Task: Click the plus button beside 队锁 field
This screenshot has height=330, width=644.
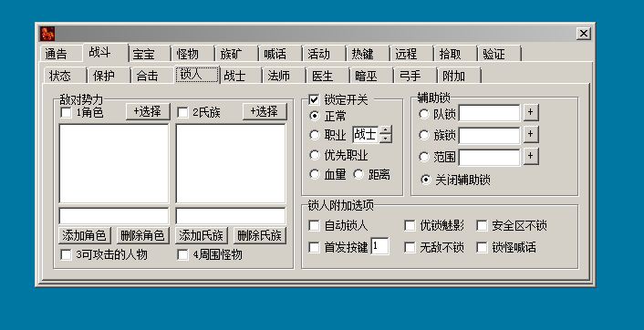Action: tap(531, 112)
